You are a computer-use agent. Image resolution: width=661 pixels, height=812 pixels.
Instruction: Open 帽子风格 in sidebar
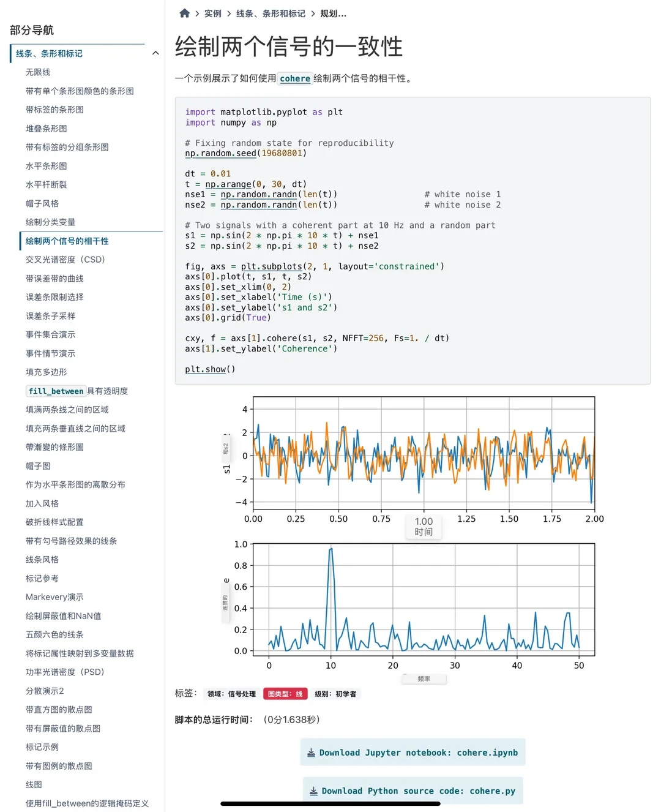tap(42, 203)
